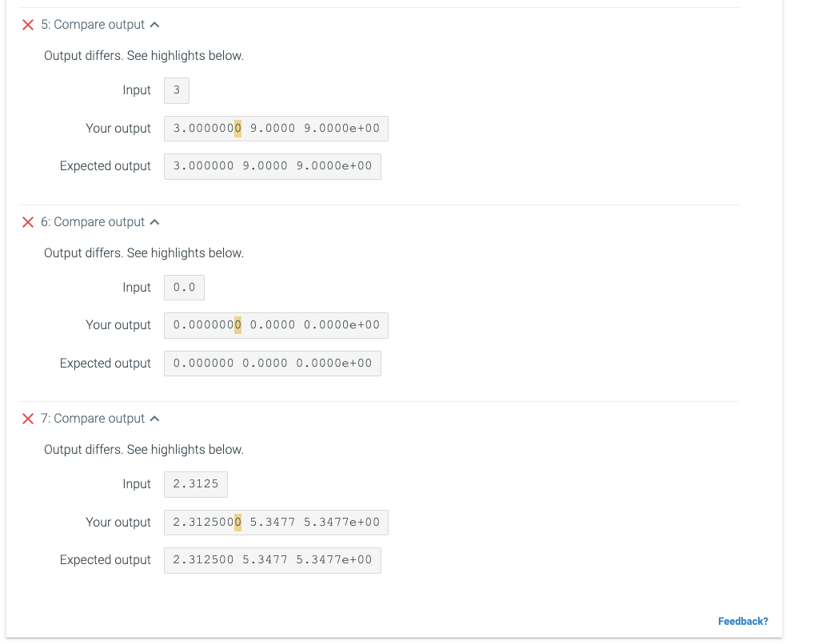Click your output 0.0000000 0.0000 0.0000e+00
Viewport: 814px width, 644px height.
pyautogui.click(x=276, y=325)
